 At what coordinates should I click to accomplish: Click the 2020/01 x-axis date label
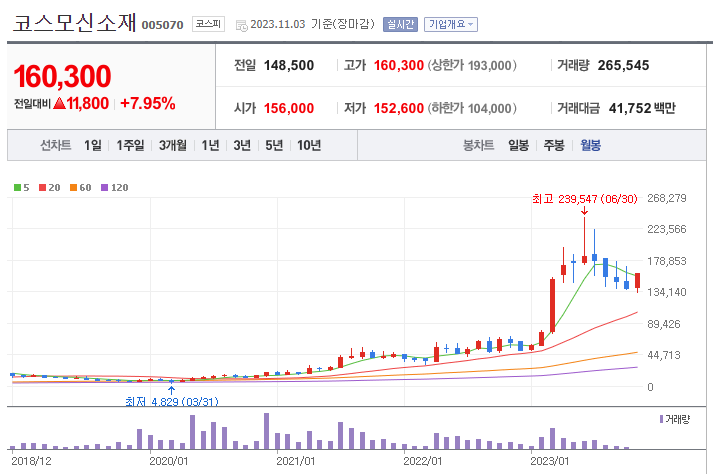169,461
